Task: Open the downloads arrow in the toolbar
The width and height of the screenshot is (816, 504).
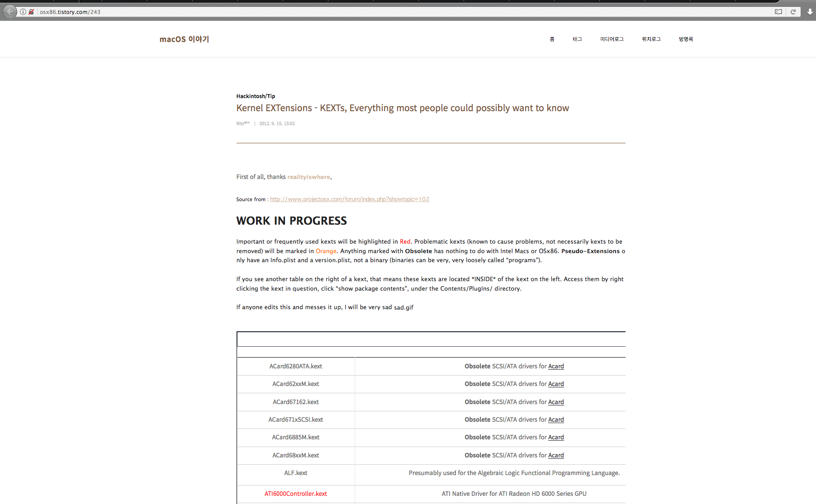Action: pos(810,12)
